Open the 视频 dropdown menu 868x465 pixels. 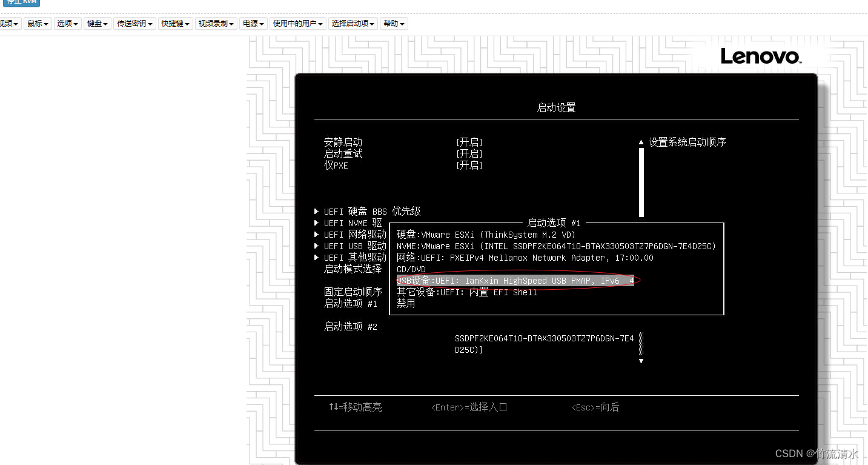tap(10, 24)
